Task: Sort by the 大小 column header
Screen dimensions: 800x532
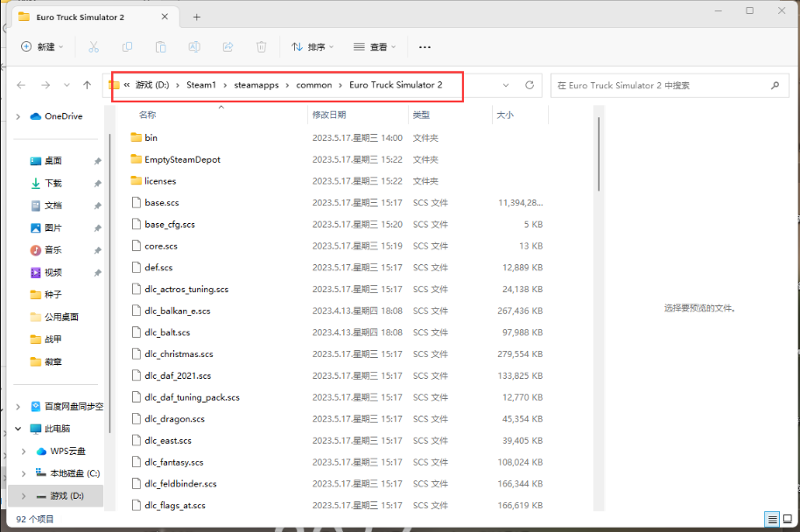Action: (x=505, y=115)
